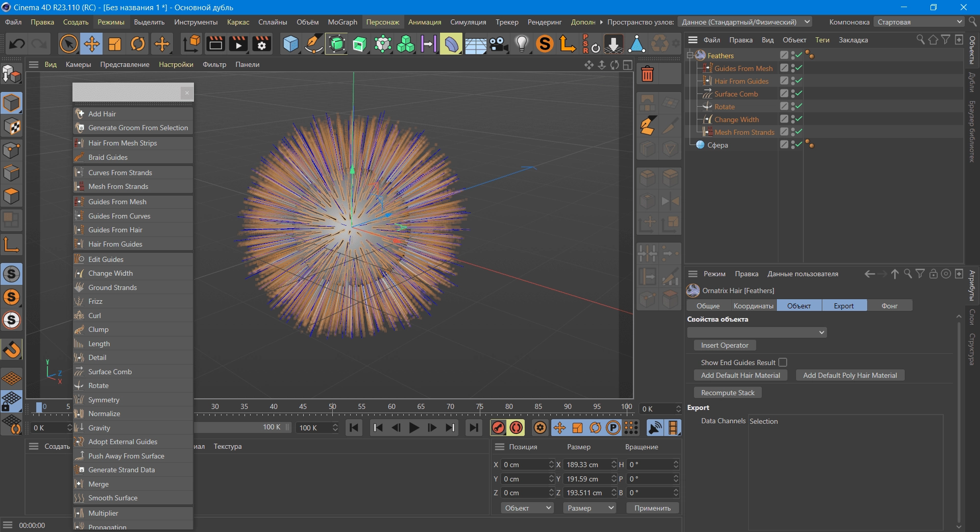Open the Объект coordinate system dropdown
Image resolution: width=980 pixels, height=532 pixels.
[528, 508]
